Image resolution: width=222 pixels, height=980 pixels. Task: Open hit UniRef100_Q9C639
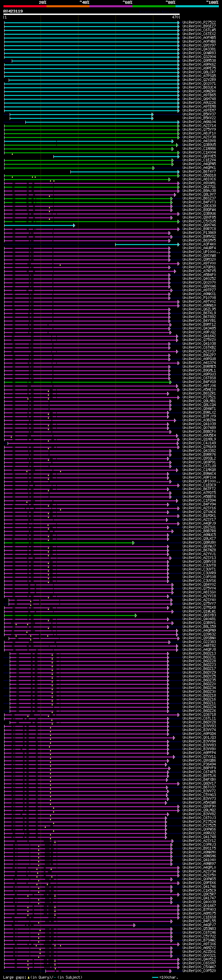coord(199,206)
